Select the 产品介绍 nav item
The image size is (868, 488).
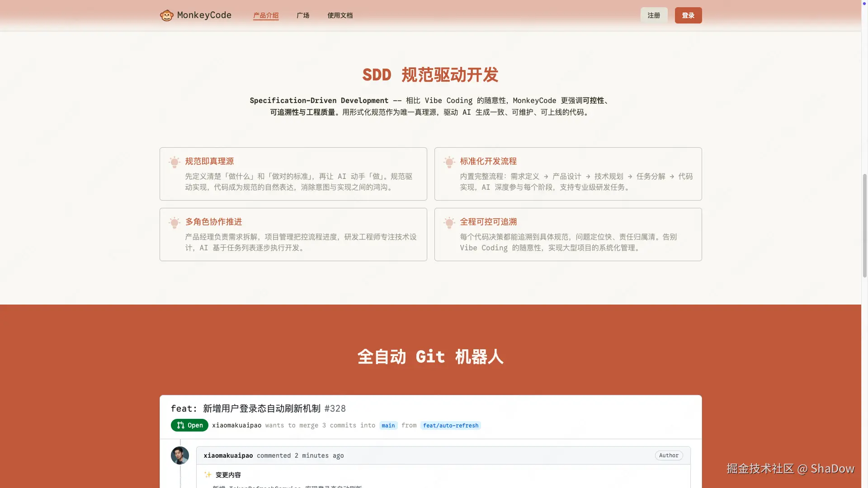(x=265, y=15)
